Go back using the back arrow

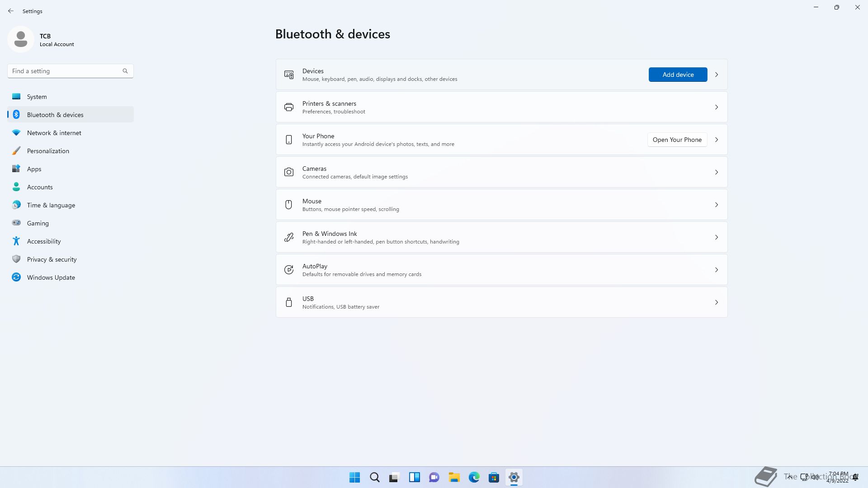(11, 11)
